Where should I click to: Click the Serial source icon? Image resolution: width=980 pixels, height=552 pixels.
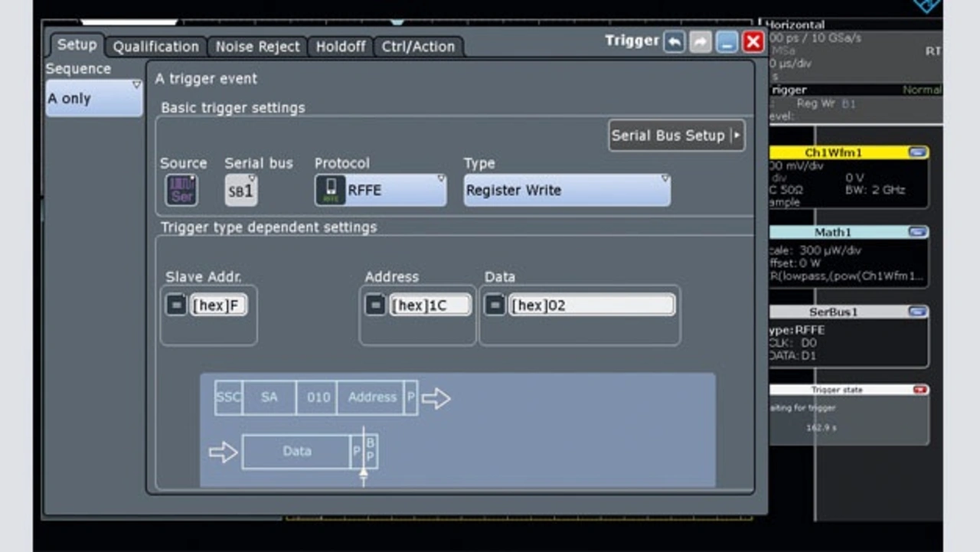coord(182,191)
